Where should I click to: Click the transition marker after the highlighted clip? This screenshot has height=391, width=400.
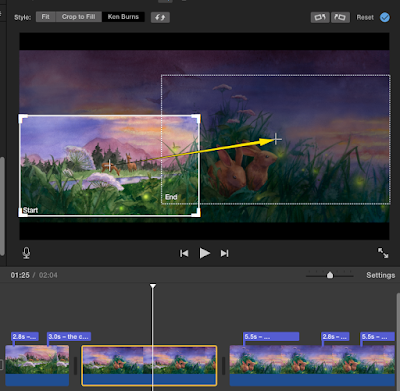tap(223, 365)
